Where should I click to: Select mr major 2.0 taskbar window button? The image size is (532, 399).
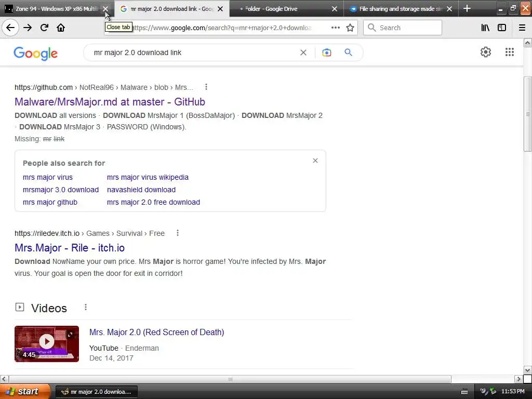click(x=96, y=392)
